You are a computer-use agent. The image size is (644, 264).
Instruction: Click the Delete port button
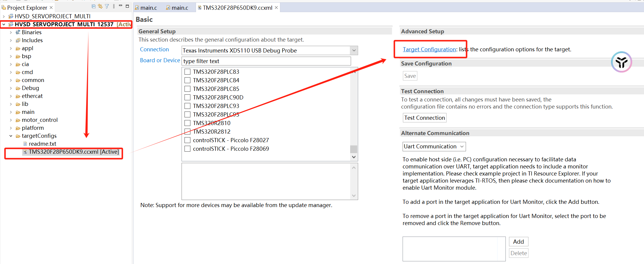pos(518,253)
